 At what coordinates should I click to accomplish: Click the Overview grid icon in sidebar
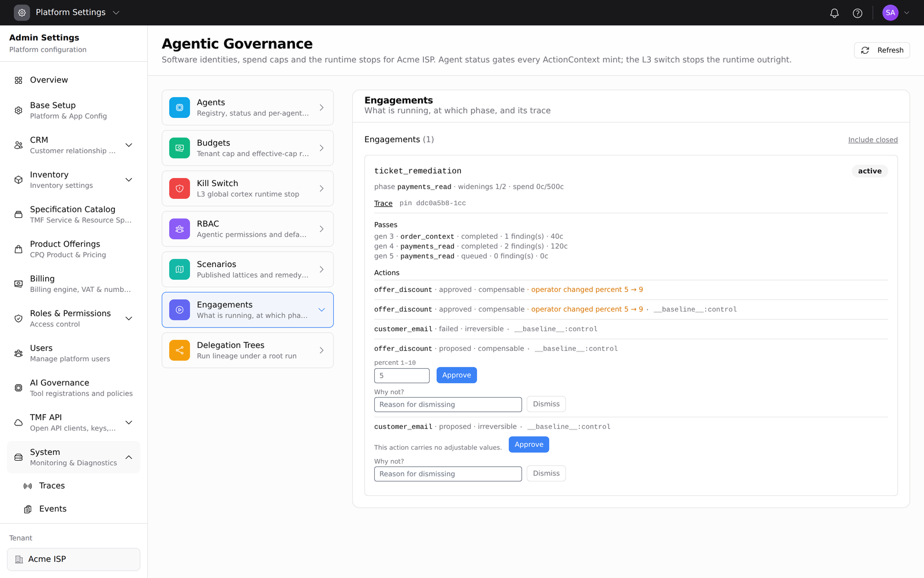click(x=18, y=80)
